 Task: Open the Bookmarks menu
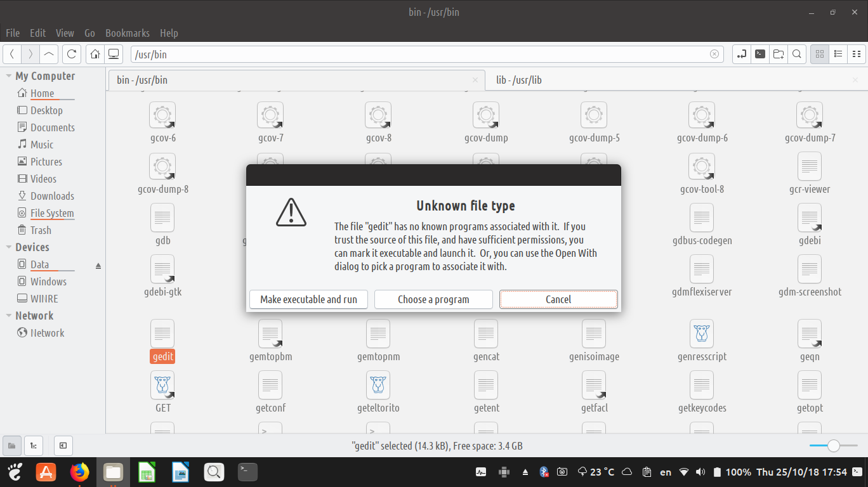point(128,33)
